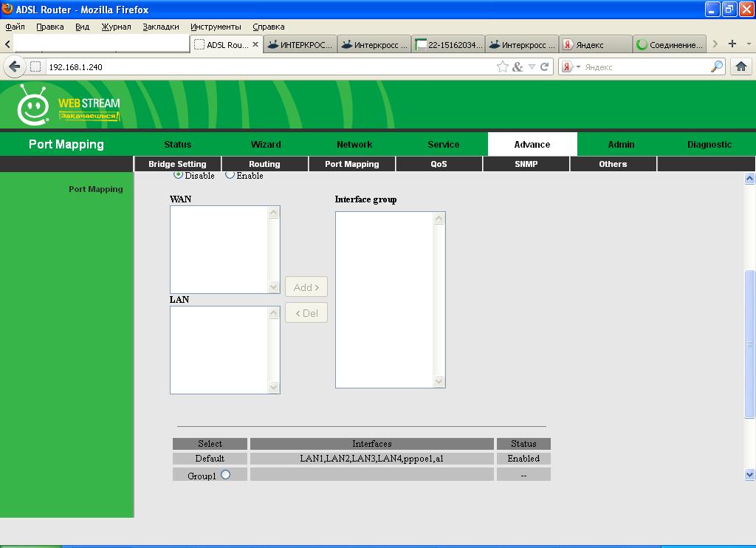Click the WebStream smiley logo
Viewport: 756px width, 548px height.
(33, 106)
